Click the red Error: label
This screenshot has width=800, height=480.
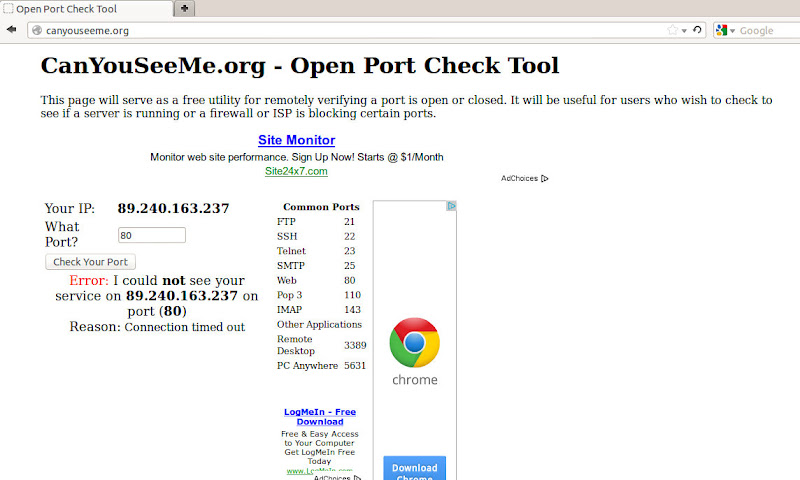tap(89, 281)
